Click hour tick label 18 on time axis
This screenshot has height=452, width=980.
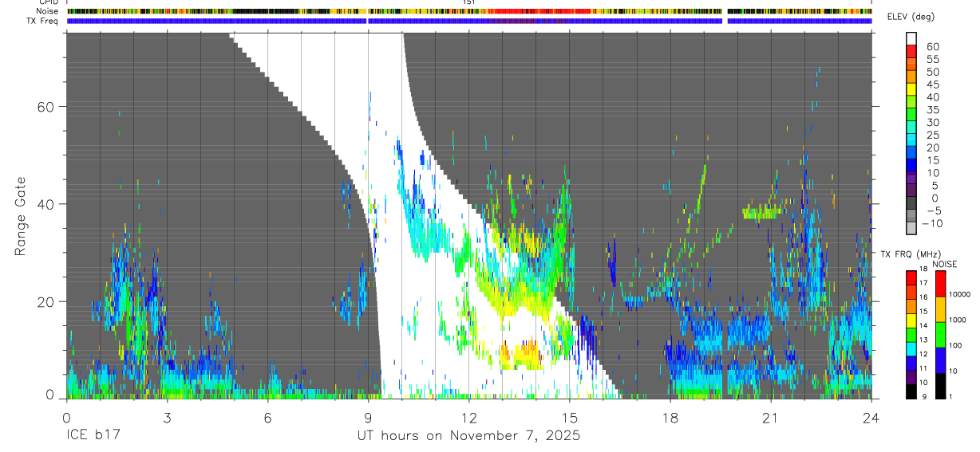click(670, 418)
